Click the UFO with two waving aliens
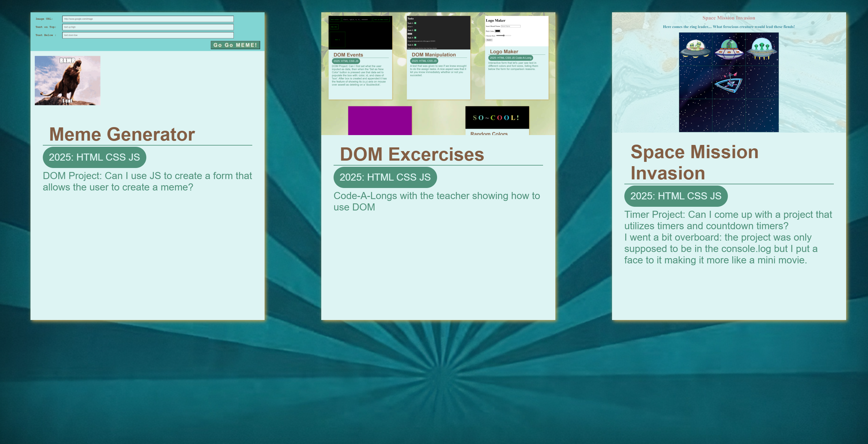 (x=696, y=49)
